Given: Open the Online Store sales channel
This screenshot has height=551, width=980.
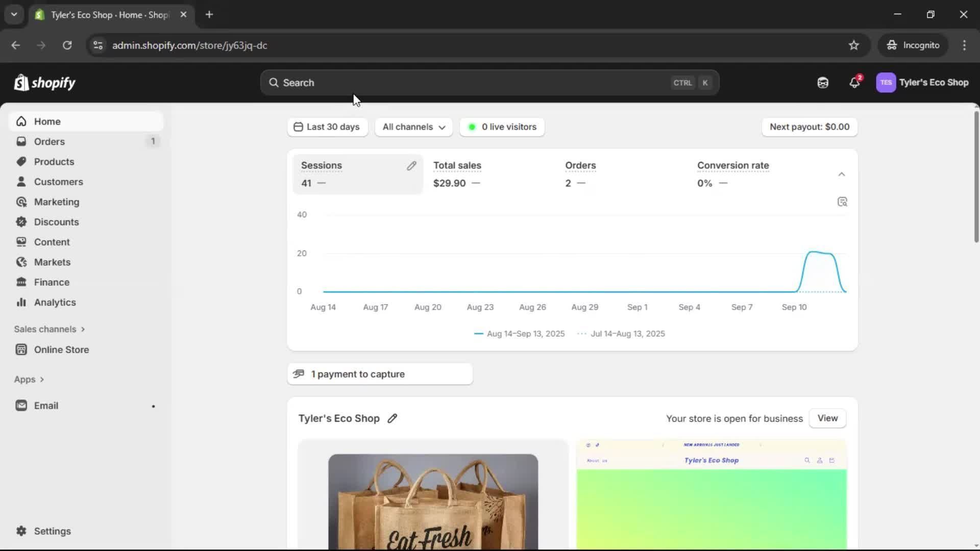Looking at the screenshot, I should point(61,349).
